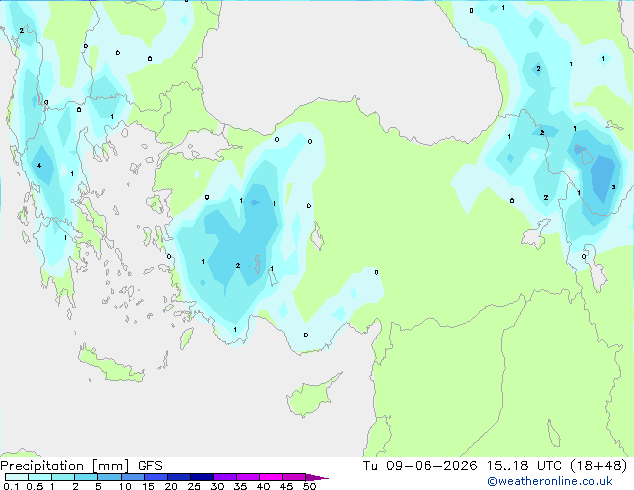Screen dimensions: 634x490
Task: Choose the 1–2 mm legend color box
Action: [x=63, y=477]
